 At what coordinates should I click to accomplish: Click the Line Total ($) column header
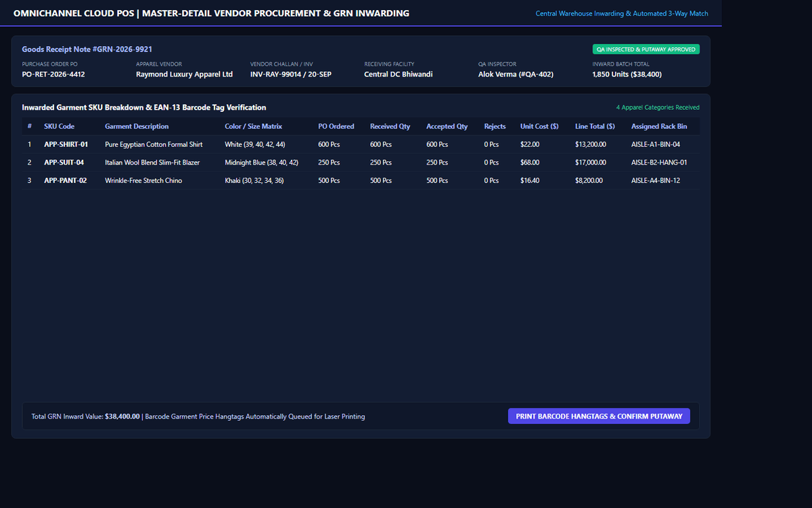(x=595, y=127)
